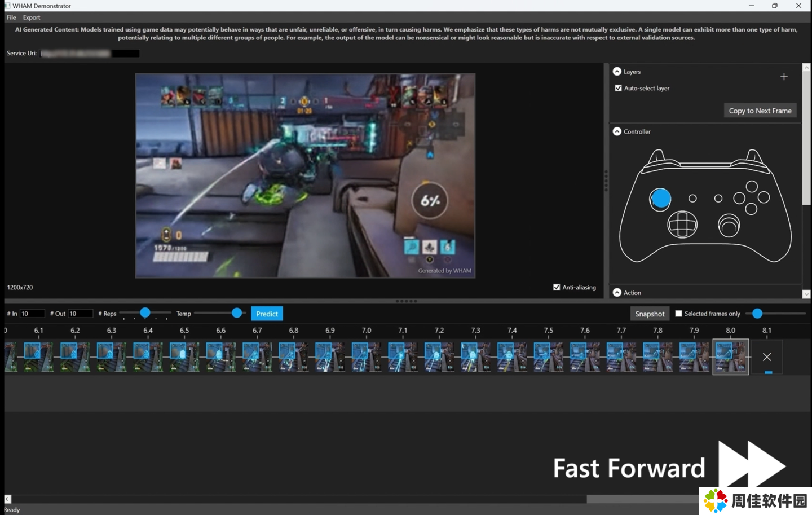Screen dimensions: 812x515
Task: Click the generated game preview image
Action: (305, 175)
